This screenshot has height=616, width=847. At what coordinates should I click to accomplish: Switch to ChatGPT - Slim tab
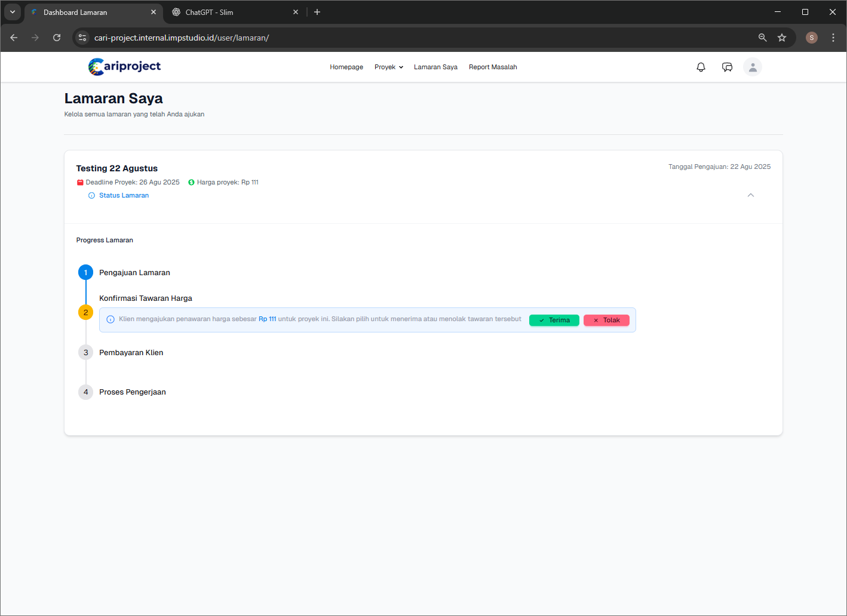(209, 13)
